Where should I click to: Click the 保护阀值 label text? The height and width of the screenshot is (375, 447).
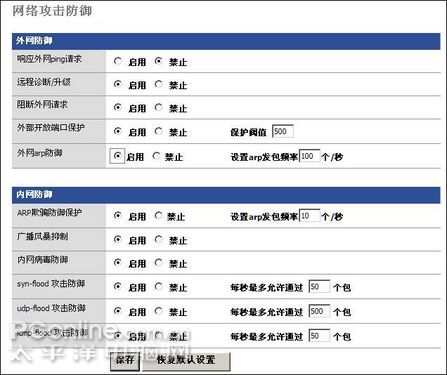coord(248,132)
